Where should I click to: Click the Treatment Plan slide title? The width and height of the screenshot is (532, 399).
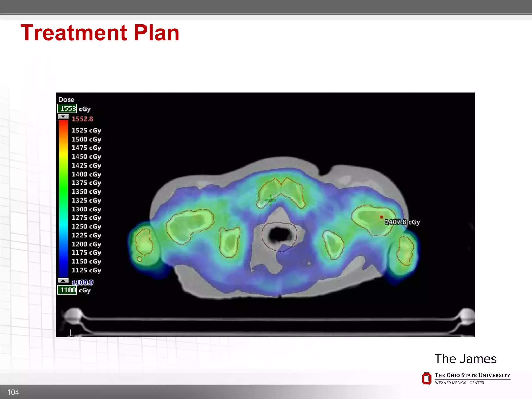100,33
